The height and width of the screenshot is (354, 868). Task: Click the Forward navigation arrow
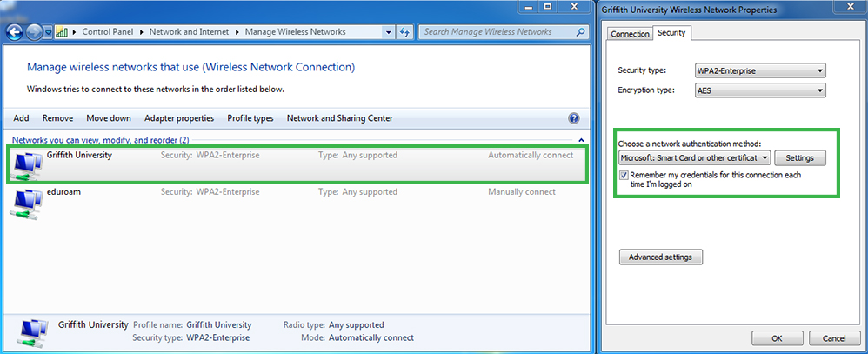click(34, 32)
